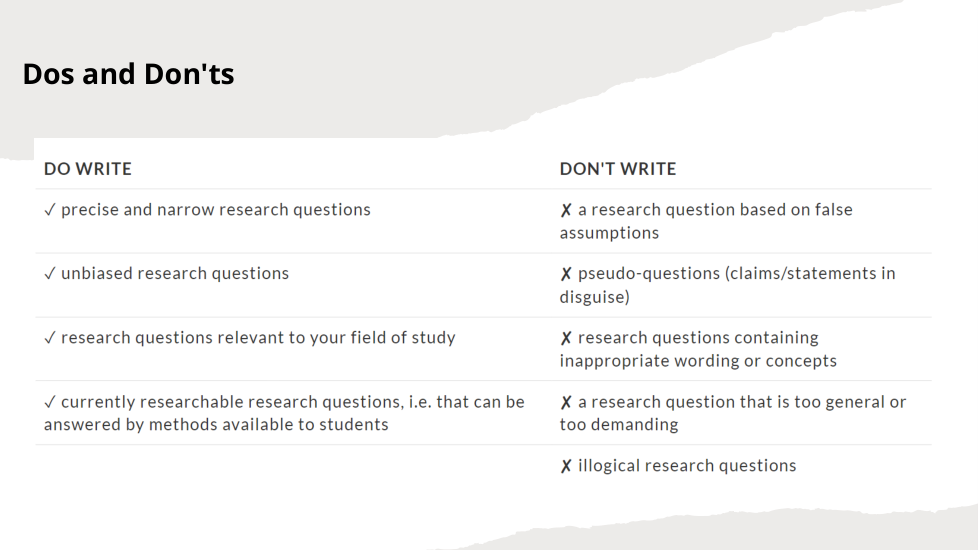The height and width of the screenshot is (550, 978).
Task: Click the "inappropriate wording or concepts" line
Action: pos(698,361)
